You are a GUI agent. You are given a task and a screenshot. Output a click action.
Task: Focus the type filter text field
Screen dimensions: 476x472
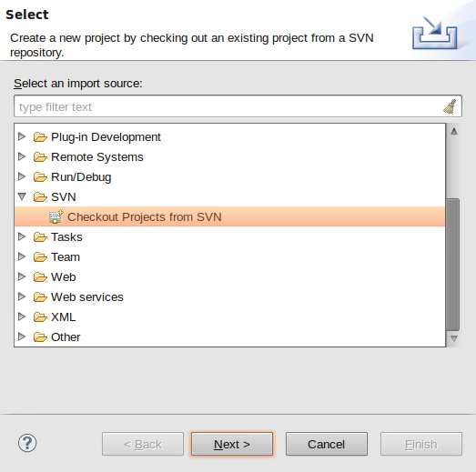pos(238,106)
